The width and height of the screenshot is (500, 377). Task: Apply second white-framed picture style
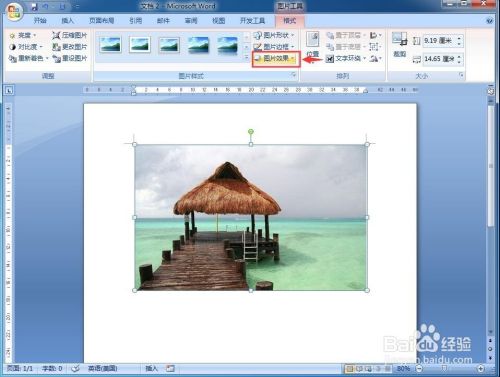140,45
